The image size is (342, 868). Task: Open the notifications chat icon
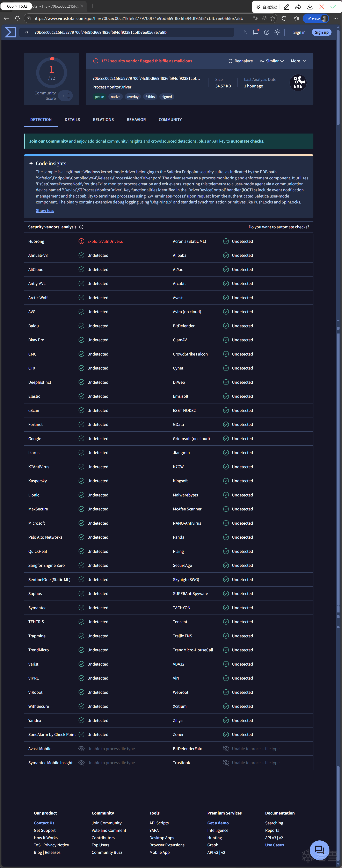(256, 32)
